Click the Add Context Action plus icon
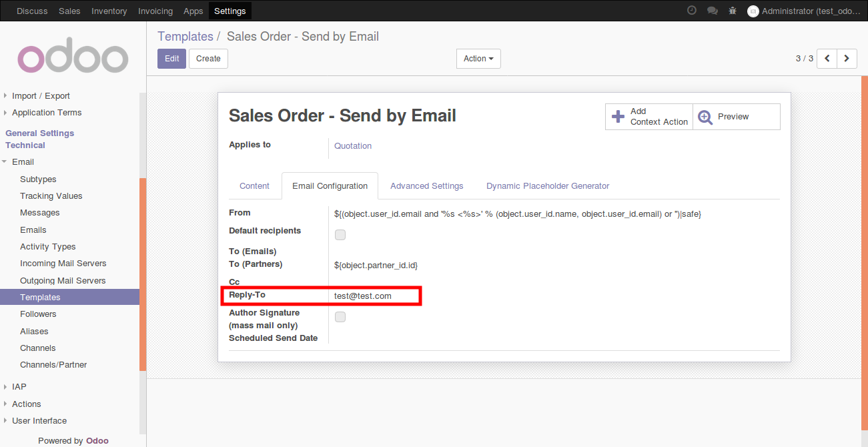The height and width of the screenshot is (447, 868). [618, 117]
